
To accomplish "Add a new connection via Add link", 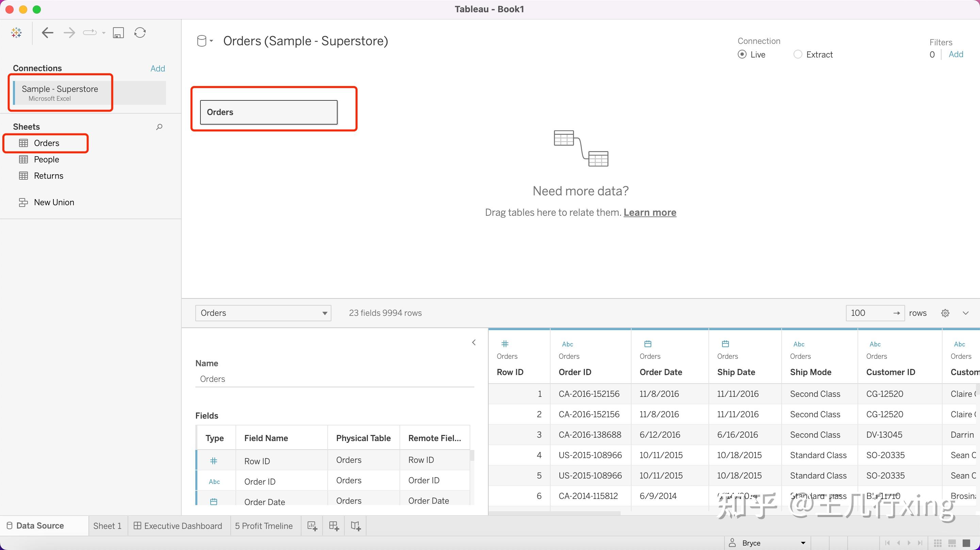I will pos(158,68).
